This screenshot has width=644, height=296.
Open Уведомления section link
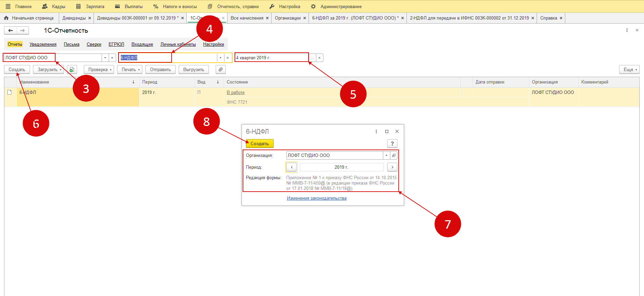(43, 44)
